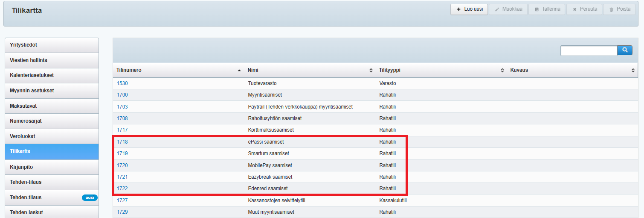Sort by the Tilinumero column arrow
Image resolution: width=644 pixels, height=218 pixels.
(x=239, y=70)
